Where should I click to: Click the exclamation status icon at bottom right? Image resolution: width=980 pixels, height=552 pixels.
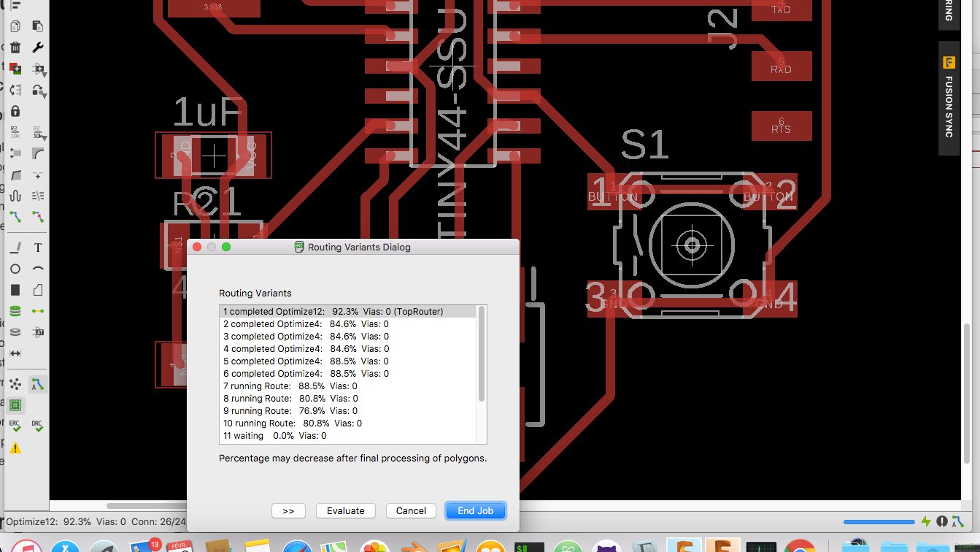click(943, 522)
